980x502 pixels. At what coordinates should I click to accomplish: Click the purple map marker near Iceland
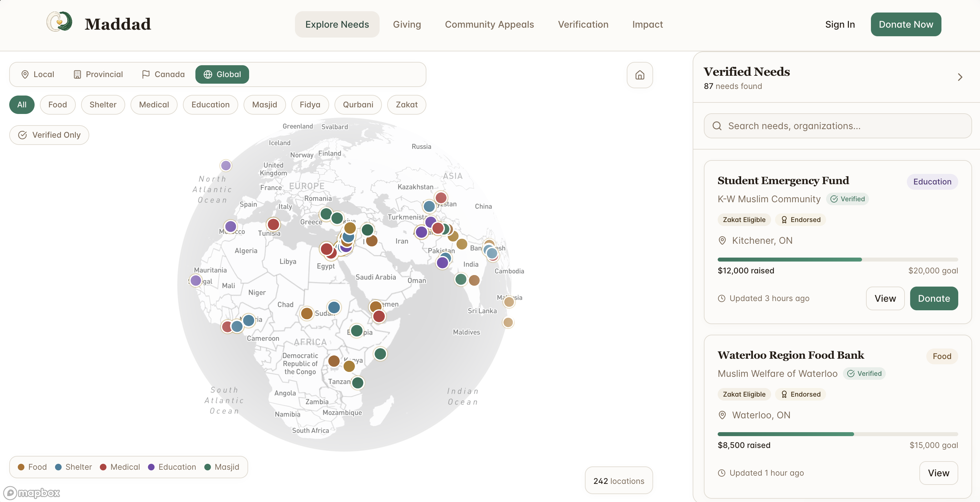click(226, 165)
